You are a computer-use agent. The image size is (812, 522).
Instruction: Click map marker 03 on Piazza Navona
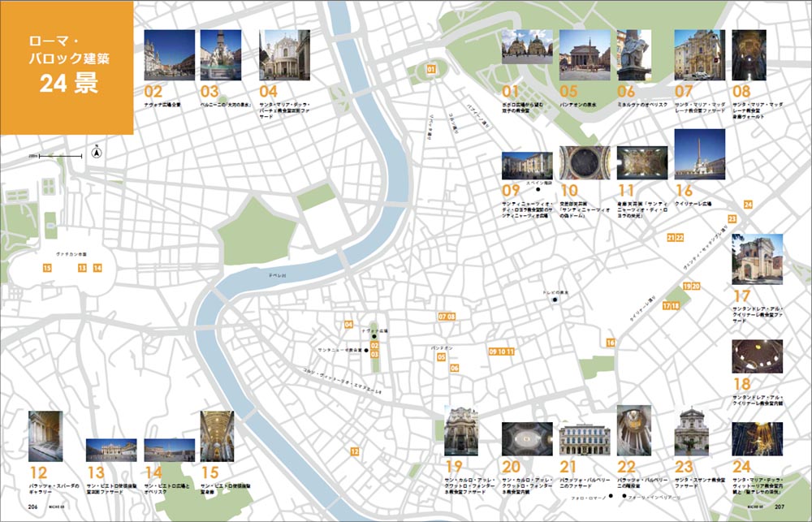[374, 355]
